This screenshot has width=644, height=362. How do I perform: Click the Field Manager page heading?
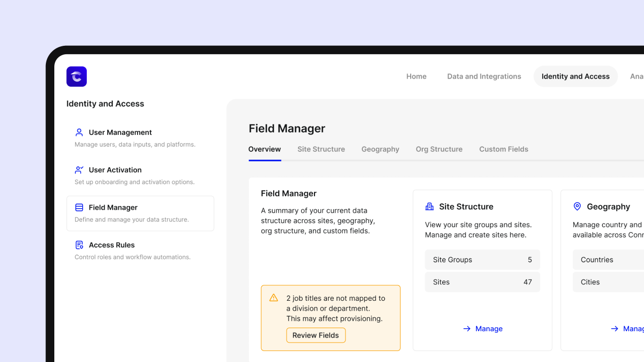[x=287, y=128]
